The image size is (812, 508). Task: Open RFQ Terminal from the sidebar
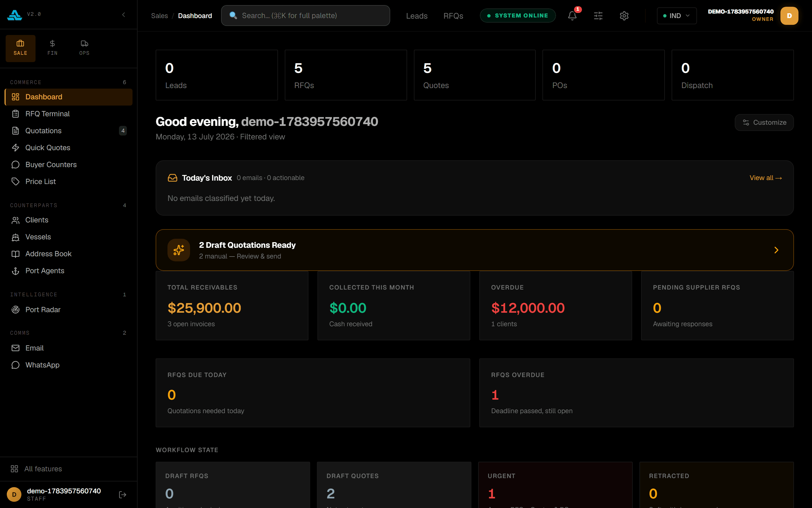(x=69, y=114)
